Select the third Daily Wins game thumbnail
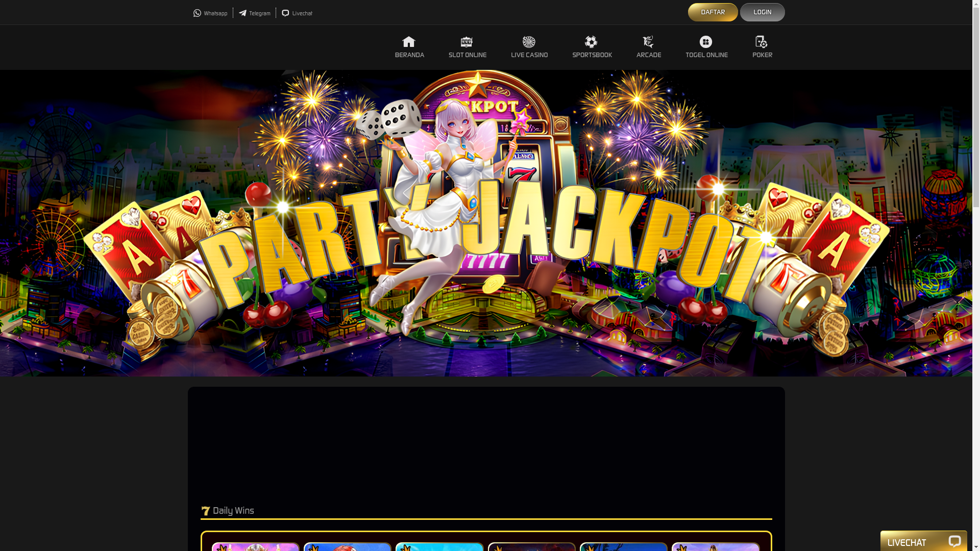Viewport: 980px width, 551px height. click(x=439, y=547)
